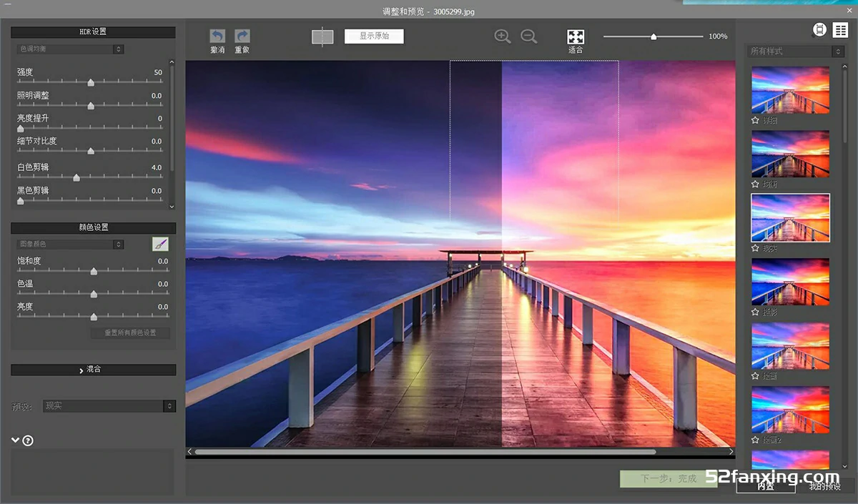Select the 绘画 preset thumbnail
This screenshot has height=504, width=858.
point(790,346)
